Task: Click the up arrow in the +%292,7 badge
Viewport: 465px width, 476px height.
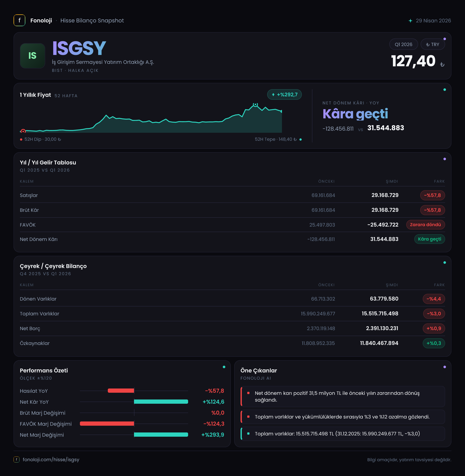Action: click(x=273, y=94)
